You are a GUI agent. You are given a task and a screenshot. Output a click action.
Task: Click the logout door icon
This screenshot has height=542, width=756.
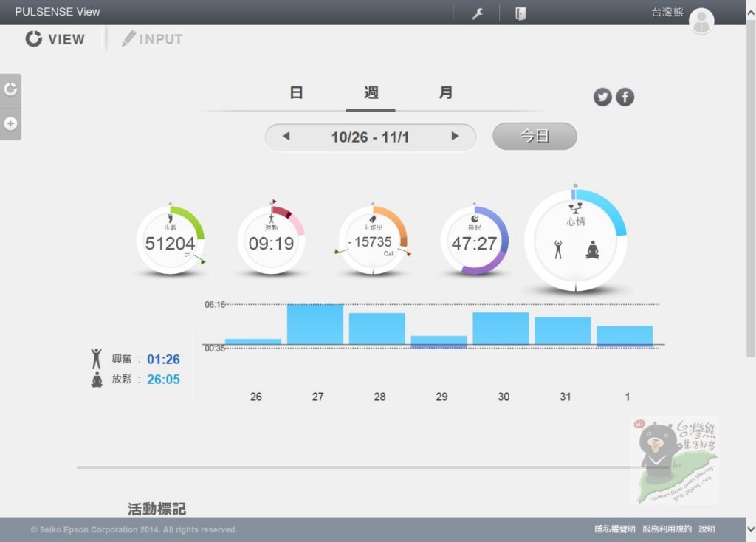[520, 13]
